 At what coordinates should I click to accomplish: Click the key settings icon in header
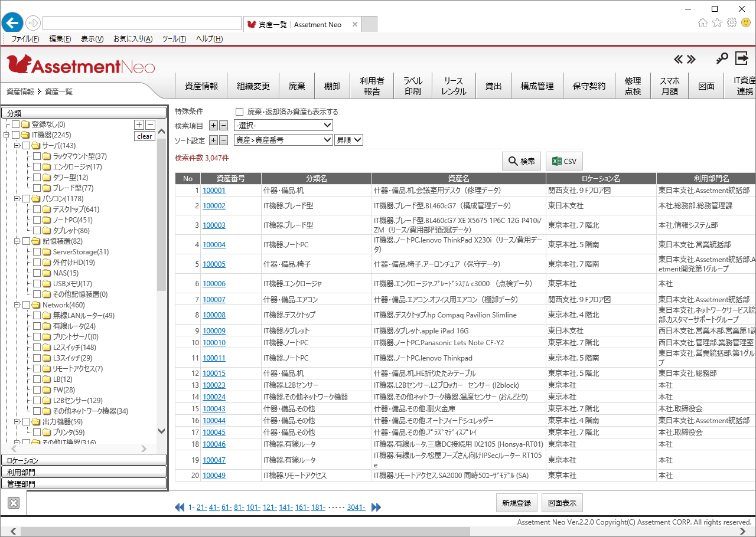pyautogui.click(x=722, y=58)
